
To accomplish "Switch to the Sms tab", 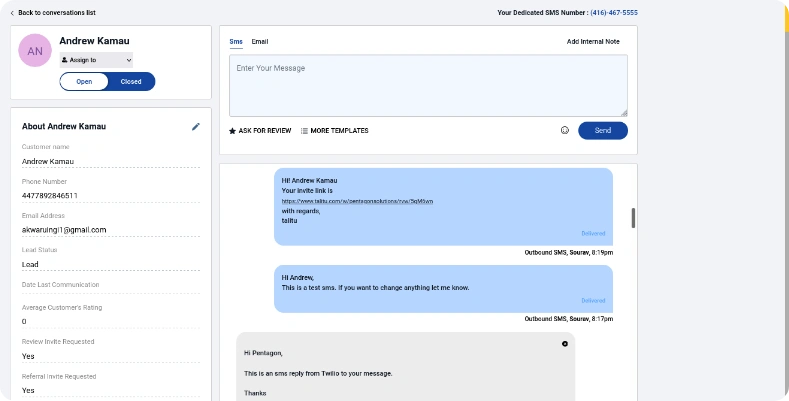I will tap(236, 41).
